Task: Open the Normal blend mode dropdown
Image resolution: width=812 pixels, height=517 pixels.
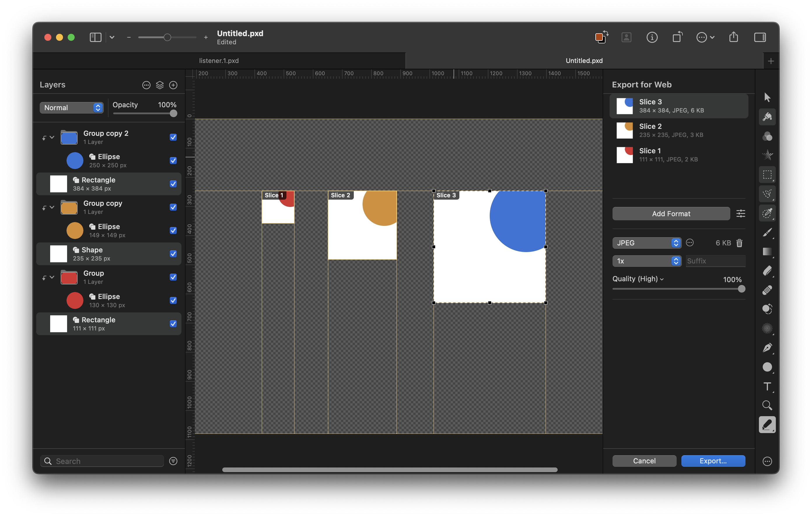Action: click(x=71, y=108)
